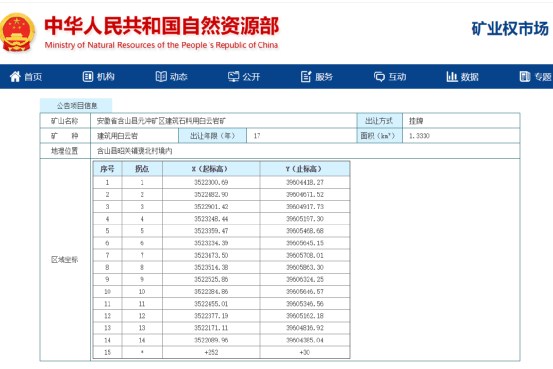
Task: Select the mine name value cell
Action: click(x=224, y=121)
